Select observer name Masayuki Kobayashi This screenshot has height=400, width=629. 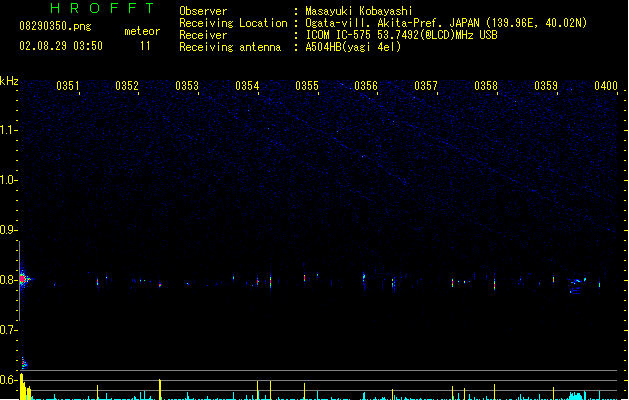[x=359, y=11]
